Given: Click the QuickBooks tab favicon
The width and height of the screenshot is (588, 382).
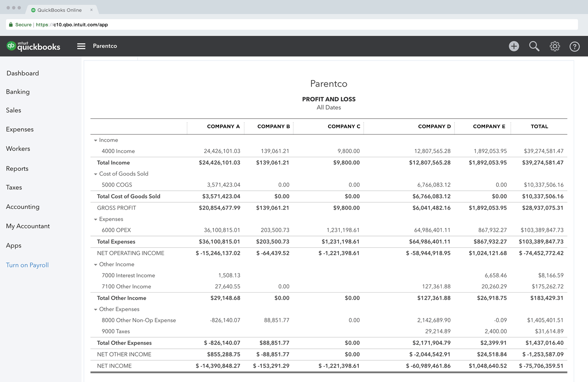Looking at the screenshot, I should pos(33,10).
